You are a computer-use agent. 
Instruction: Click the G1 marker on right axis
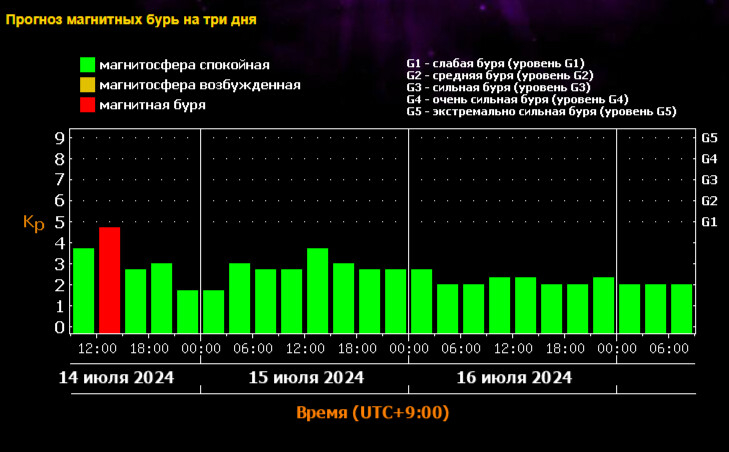point(710,221)
